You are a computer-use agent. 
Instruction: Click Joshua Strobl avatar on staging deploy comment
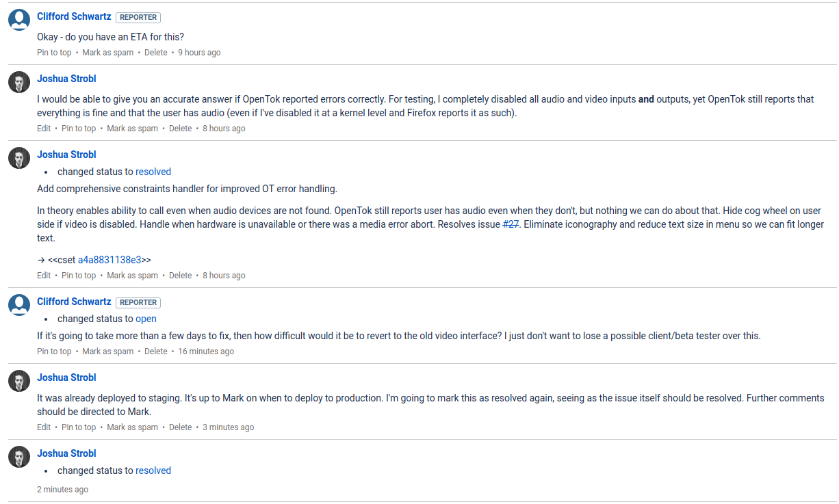[x=19, y=381]
